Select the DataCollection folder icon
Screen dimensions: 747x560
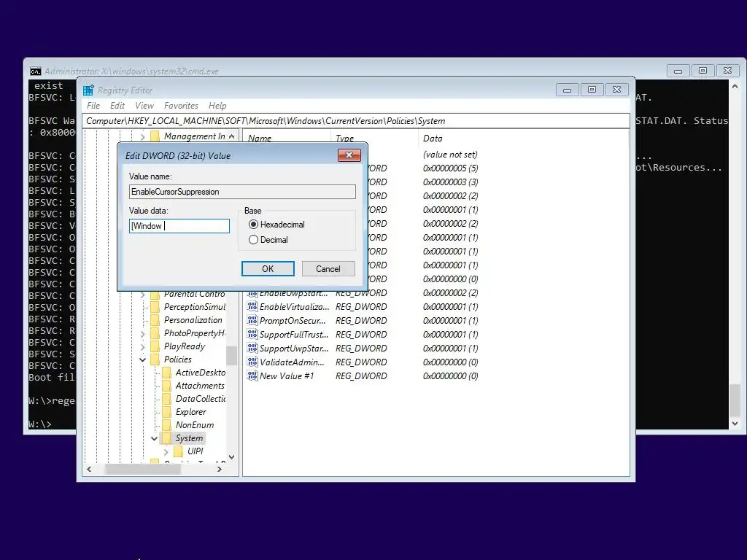[x=166, y=399]
